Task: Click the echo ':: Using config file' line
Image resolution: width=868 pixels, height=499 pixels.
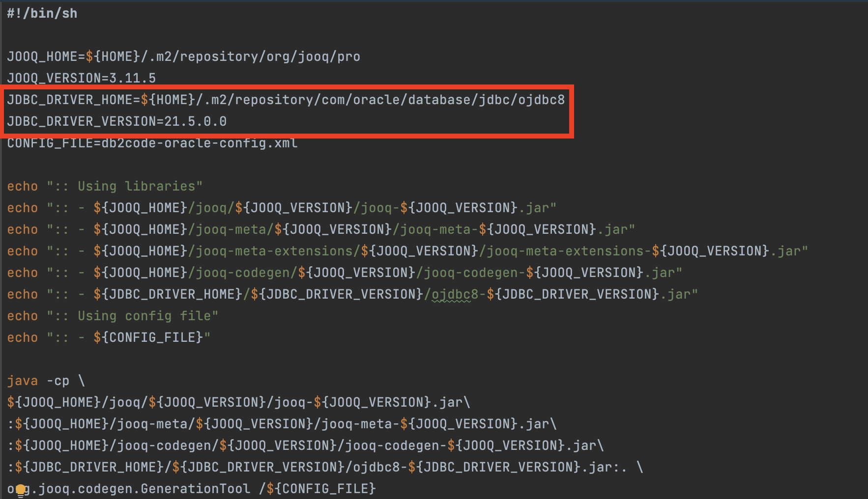Action: (113, 316)
